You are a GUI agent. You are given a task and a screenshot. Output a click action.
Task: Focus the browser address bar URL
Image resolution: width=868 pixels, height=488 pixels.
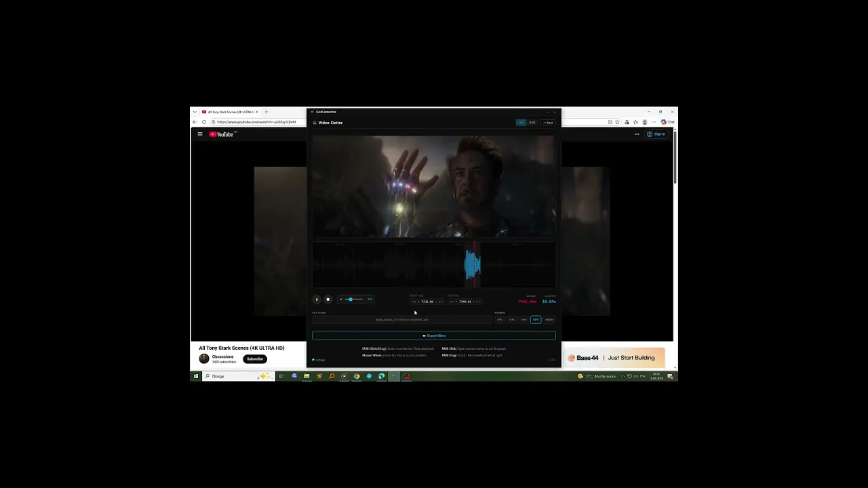256,122
